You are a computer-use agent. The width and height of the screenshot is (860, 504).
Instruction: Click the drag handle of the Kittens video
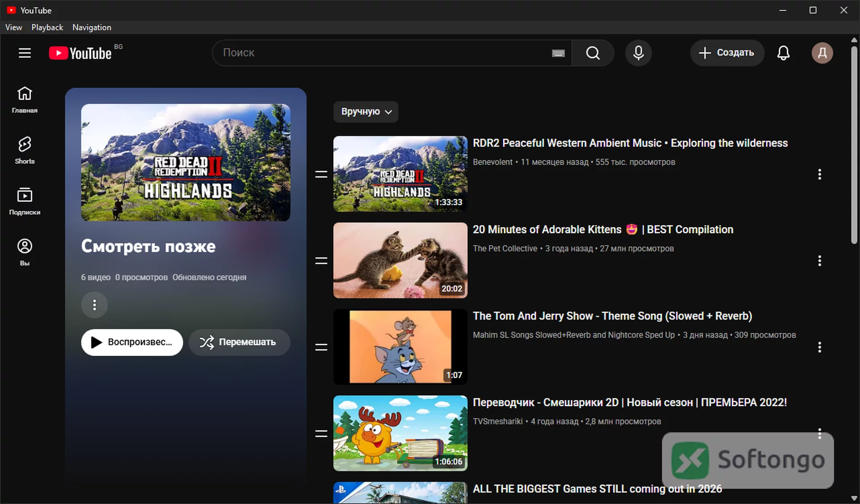[x=321, y=261]
